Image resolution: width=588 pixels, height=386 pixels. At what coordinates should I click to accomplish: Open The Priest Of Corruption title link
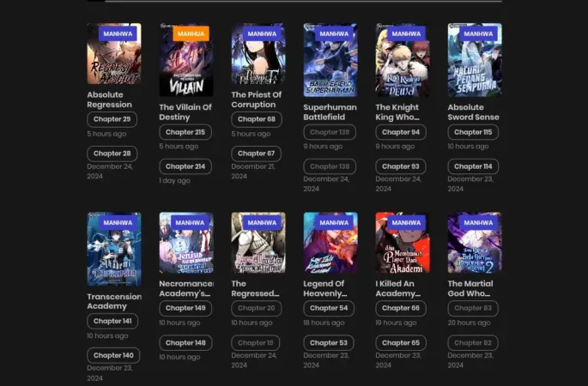[256, 100]
